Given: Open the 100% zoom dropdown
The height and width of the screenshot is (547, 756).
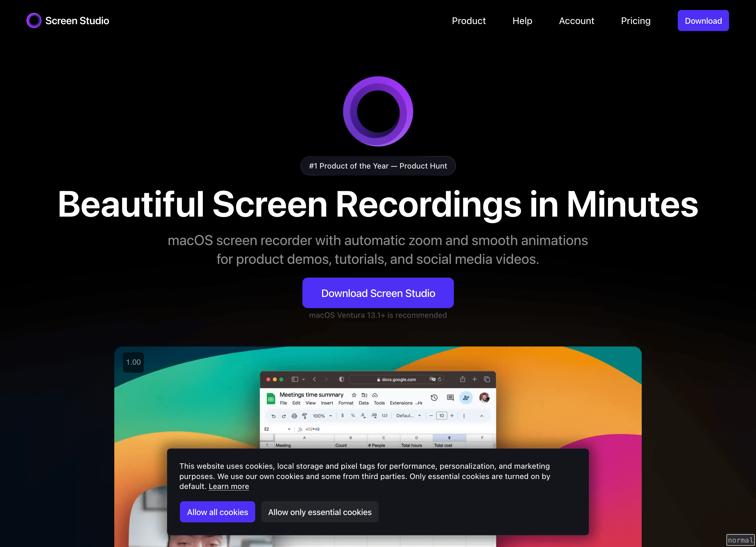Looking at the screenshot, I should click(x=322, y=416).
